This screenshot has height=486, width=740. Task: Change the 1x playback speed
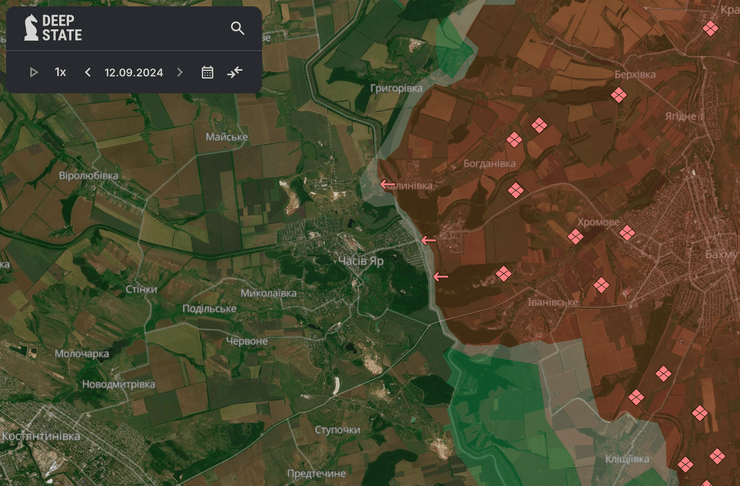pyautogui.click(x=61, y=72)
